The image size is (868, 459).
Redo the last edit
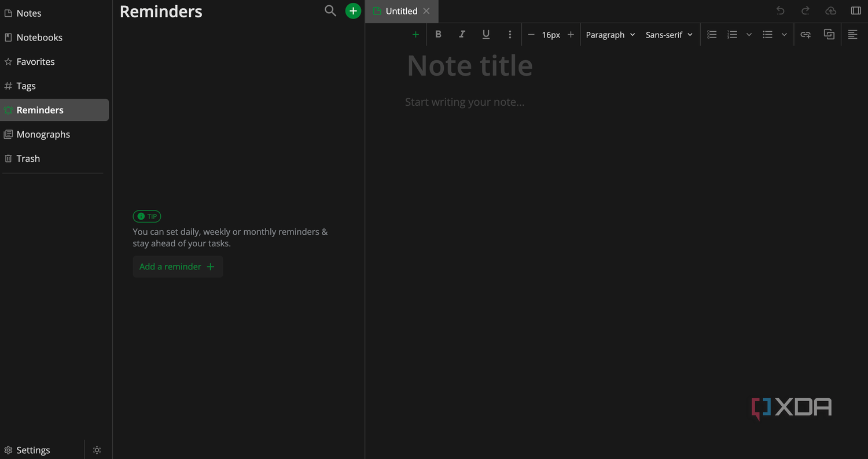pos(806,11)
